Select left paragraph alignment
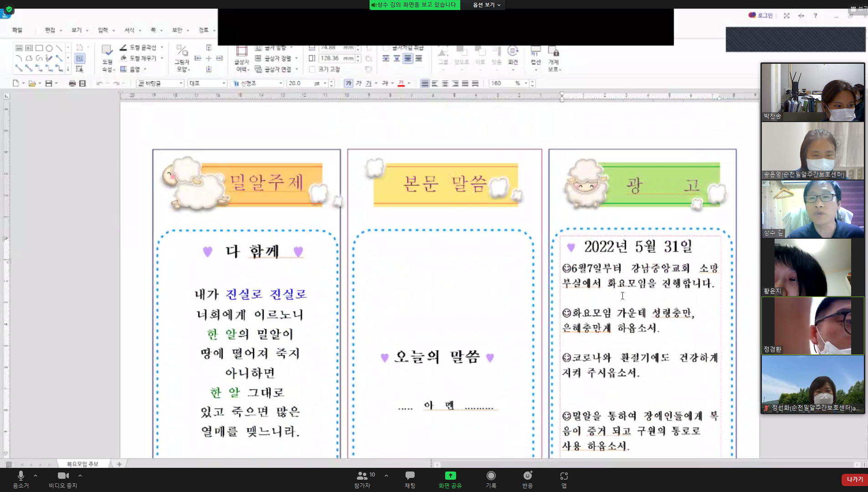This screenshot has height=492, width=868. click(435, 83)
